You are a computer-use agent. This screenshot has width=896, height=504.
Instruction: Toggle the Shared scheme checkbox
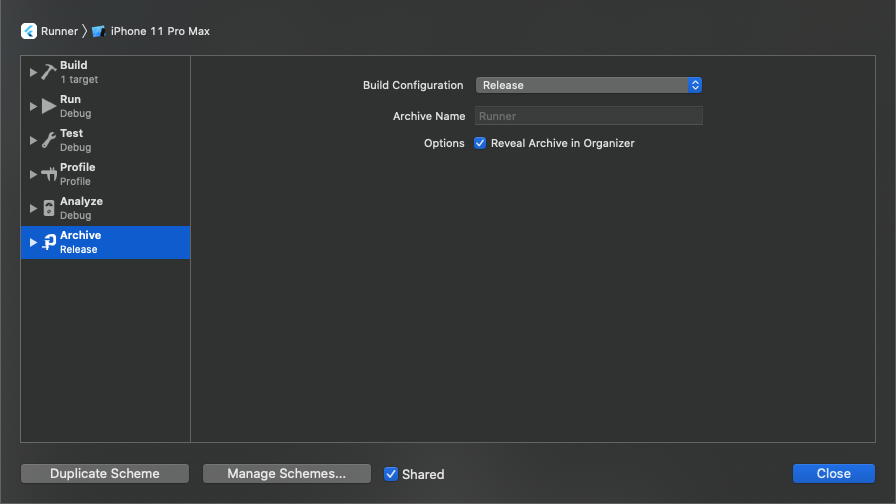(391, 474)
